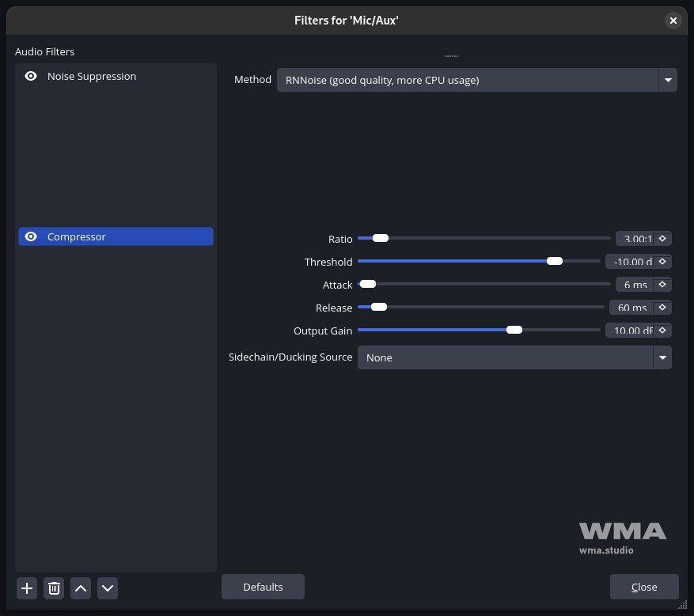Close the Filters dialog with X button

tap(673, 21)
